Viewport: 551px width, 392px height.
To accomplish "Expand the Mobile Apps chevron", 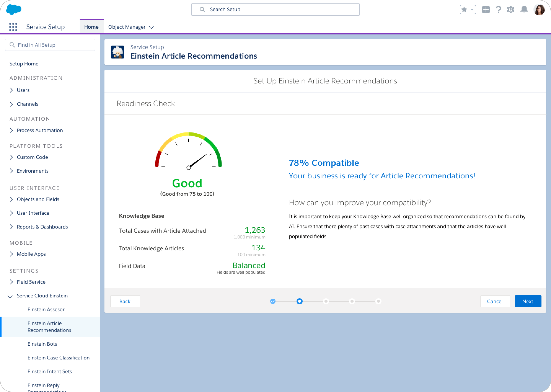I will (11, 254).
